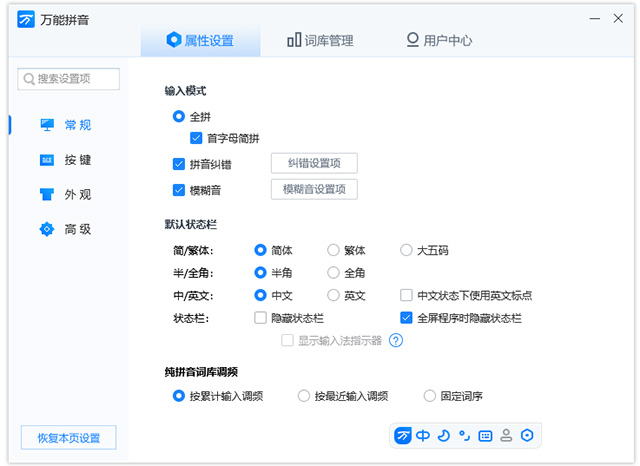The height and width of the screenshot is (466, 640).
Task: Toggle 全屏程序时隐藏状态栏 checkbox
Action: (x=406, y=317)
